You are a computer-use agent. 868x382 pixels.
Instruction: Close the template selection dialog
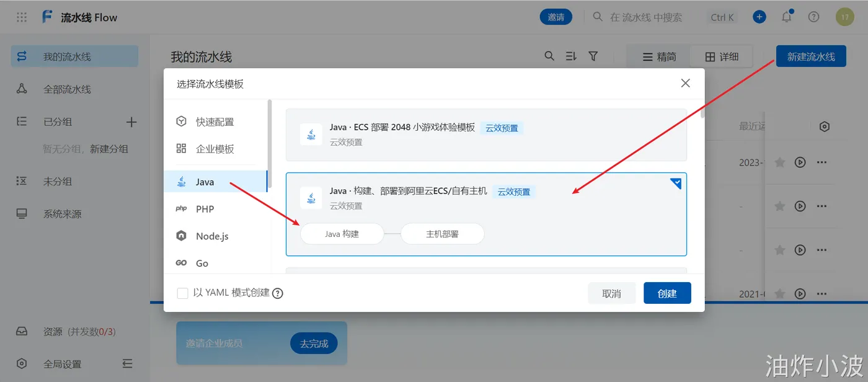685,83
